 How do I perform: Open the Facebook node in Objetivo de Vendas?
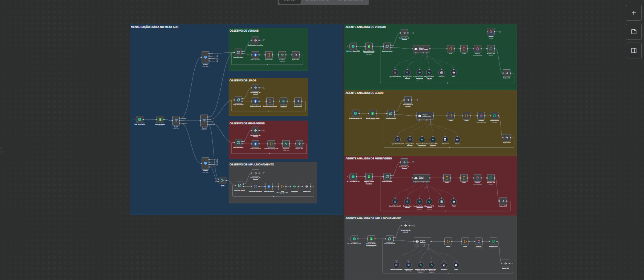(255, 55)
